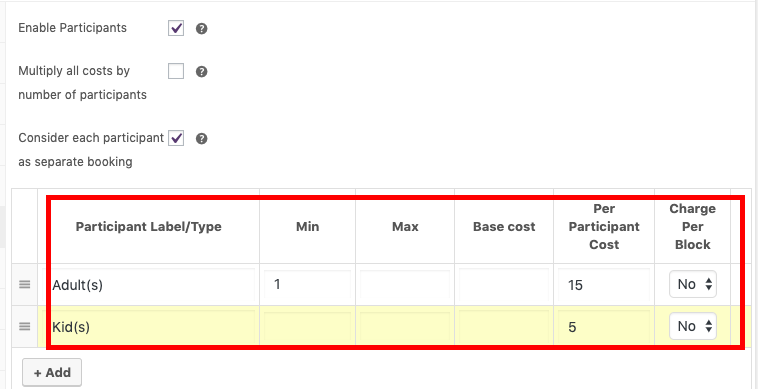Image resolution: width=758 pixels, height=389 pixels.
Task: Click the Participant Label/Type column header
Action: pos(148,227)
